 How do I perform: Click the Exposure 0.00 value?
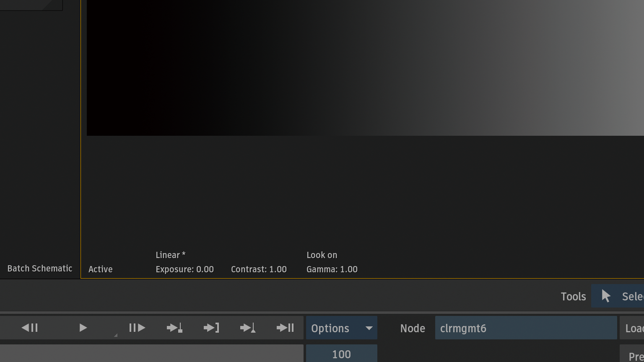184,269
